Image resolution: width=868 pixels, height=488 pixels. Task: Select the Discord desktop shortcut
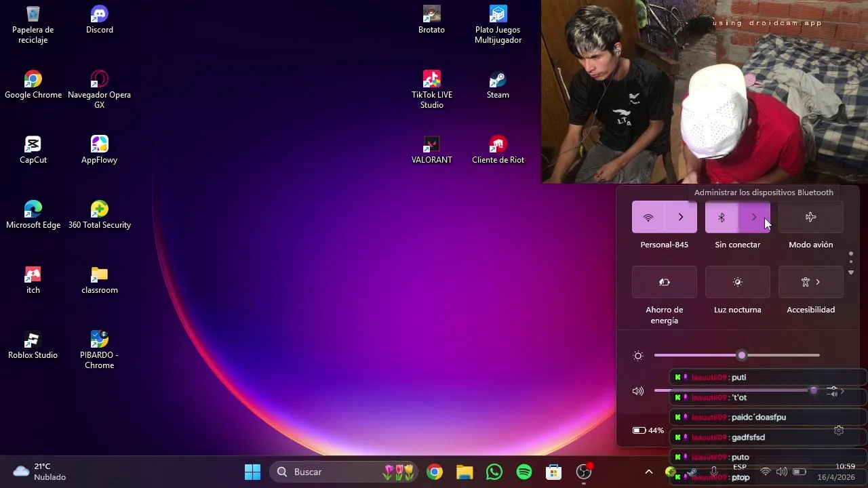(100, 20)
